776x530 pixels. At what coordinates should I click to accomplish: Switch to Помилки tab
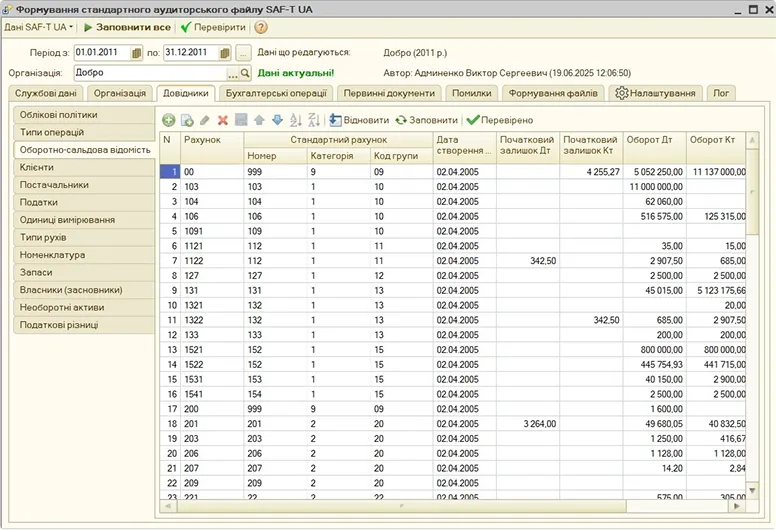472,93
